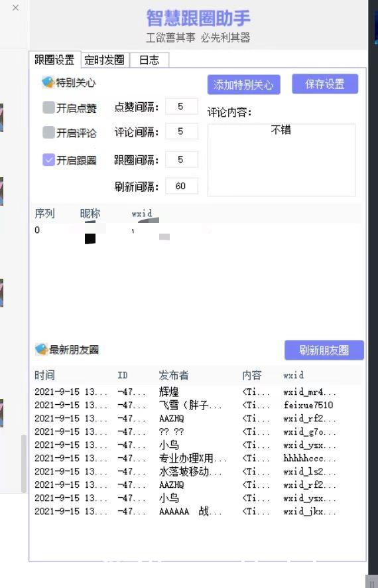Click the 评论内容 text box containing 不错

[281, 160]
